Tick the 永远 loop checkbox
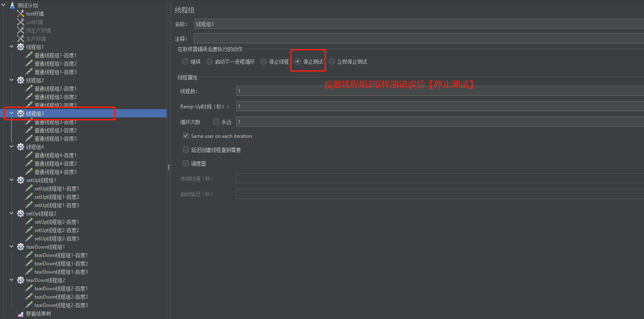This screenshot has height=319, width=644. click(x=216, y=122)
